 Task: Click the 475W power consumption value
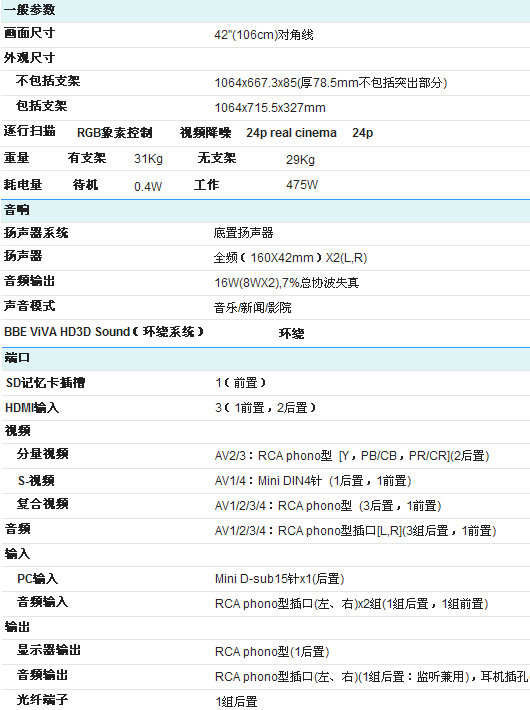[302, 185]
